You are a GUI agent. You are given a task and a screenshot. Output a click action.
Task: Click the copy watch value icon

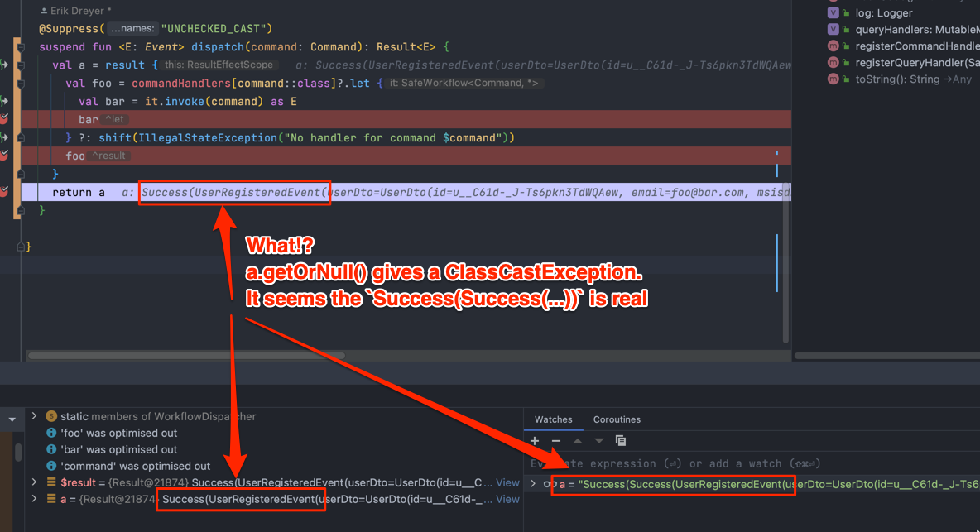621,441
